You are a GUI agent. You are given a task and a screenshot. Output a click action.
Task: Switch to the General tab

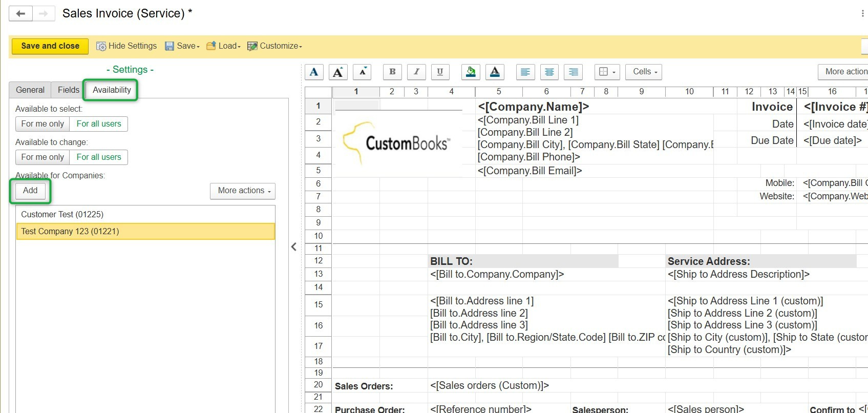30,90
